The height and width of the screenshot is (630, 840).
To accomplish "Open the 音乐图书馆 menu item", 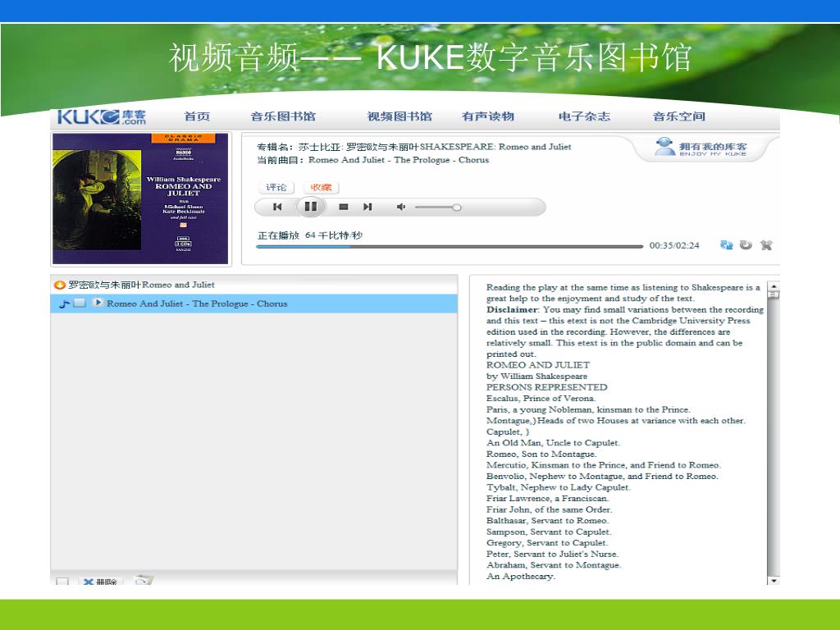I will tap(283, 116).
